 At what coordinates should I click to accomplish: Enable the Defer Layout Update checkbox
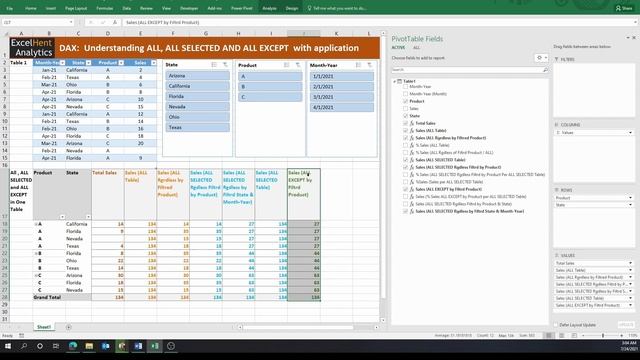(556, 325)
